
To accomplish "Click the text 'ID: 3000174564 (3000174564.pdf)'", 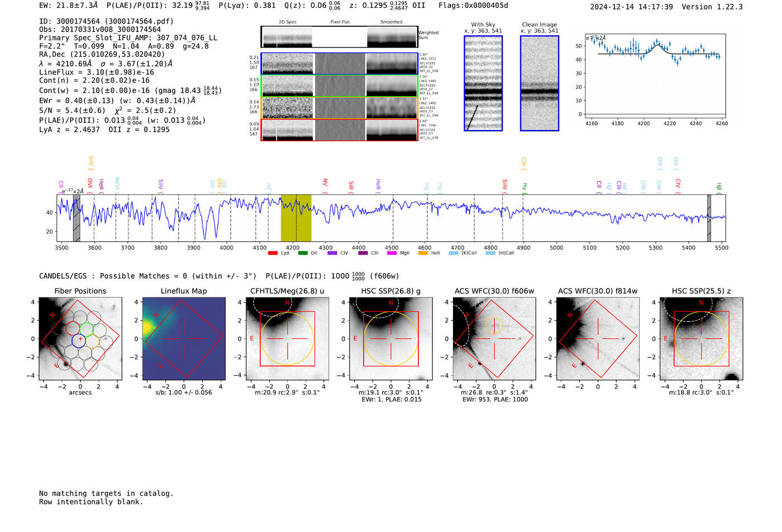I will point(106,21).
